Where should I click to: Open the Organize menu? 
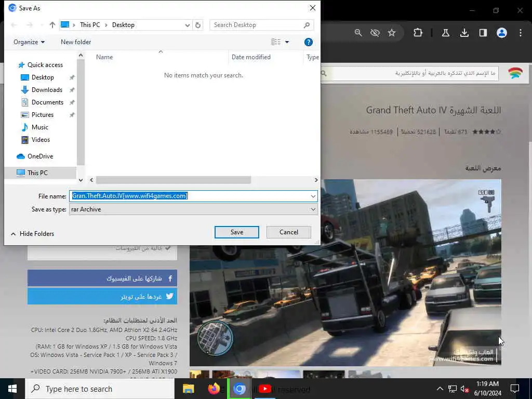tap(29, 42)
